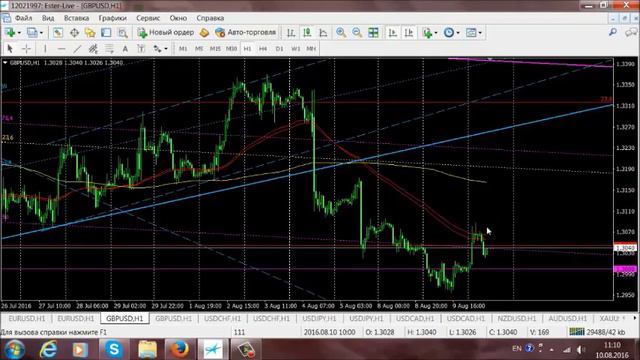Image resolution: width=640 pixels, height=360 pixels.
Task: Open the MetaEditor icon
Action: (204, 33)
